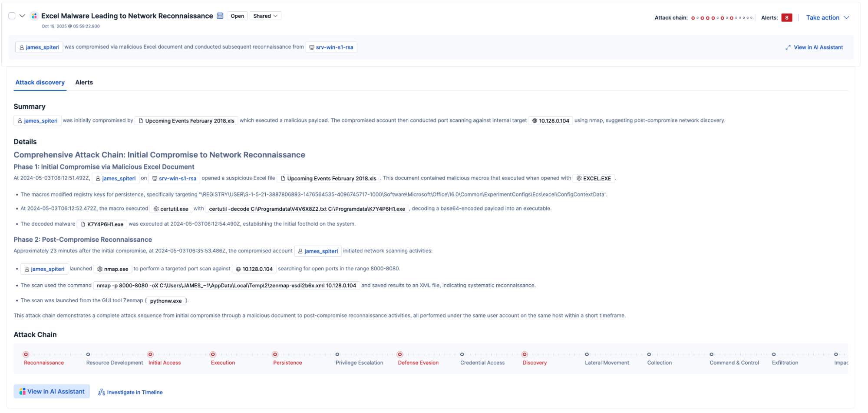
Task: Collapse the discovery using the chevron
Action: (x=21, y=15)
